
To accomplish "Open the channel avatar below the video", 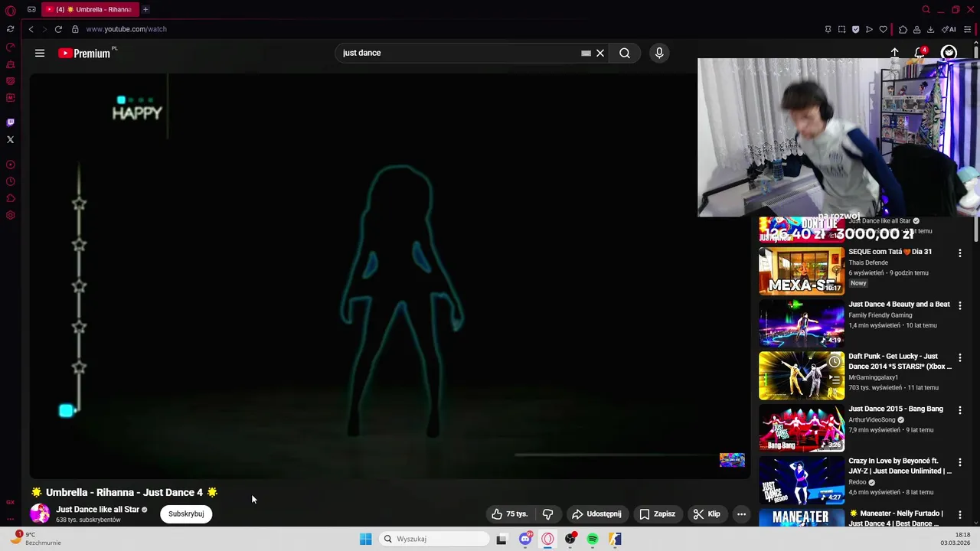I will 40,514.
